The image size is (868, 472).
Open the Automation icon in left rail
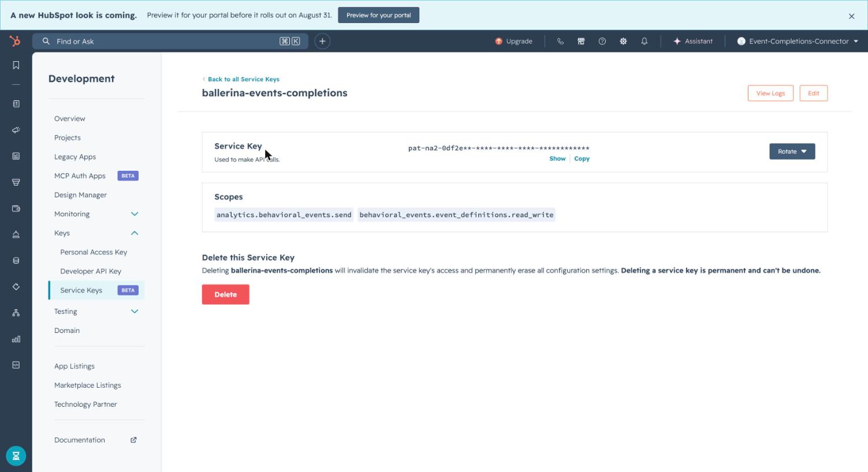16,287
